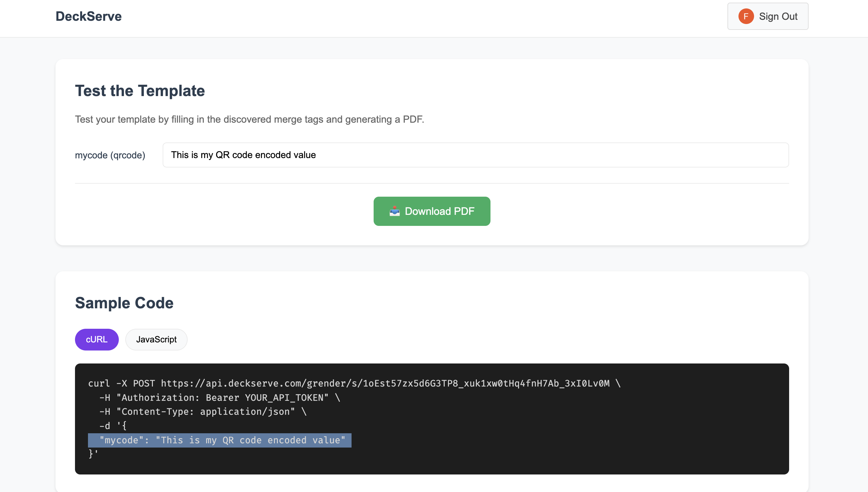Click the -d '{ data line
This screenshot has width=868, height=492.
113,426
